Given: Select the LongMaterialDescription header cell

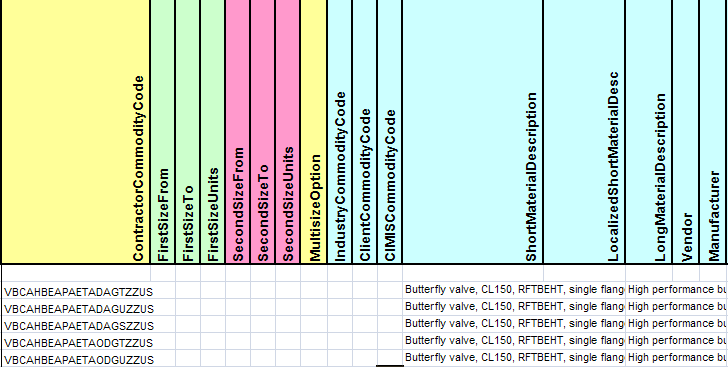Looking at the screenshot, I should (649, 132).
